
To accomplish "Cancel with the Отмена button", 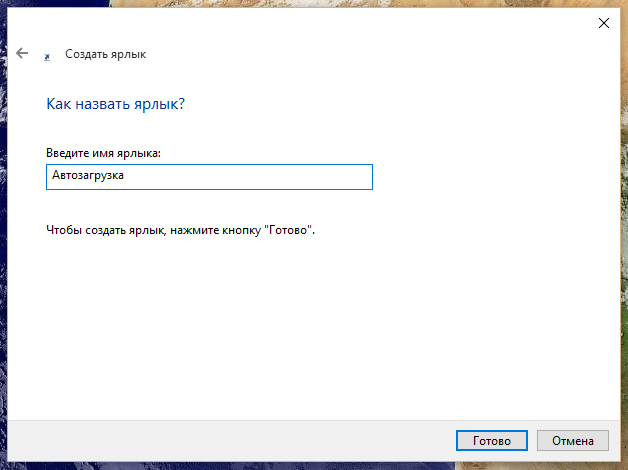I will pyautogui.click(x=573, y=440).
